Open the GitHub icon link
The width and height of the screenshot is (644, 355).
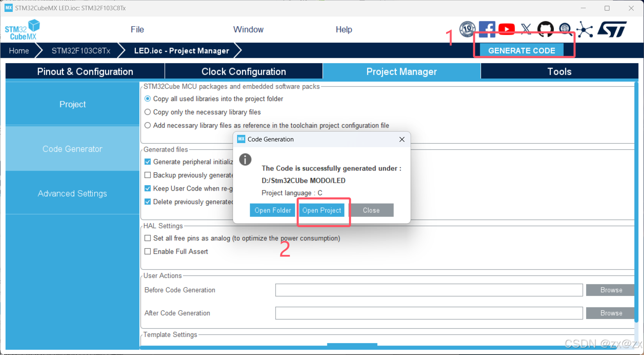coord(546,29)
